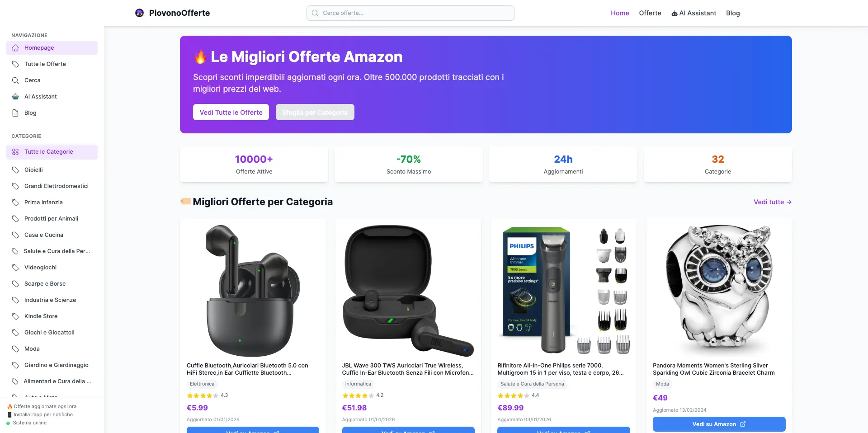Viewport: 868px width, 433px height.
Task: Open the JBL Wave 300 product image
Action: [408, 290]
